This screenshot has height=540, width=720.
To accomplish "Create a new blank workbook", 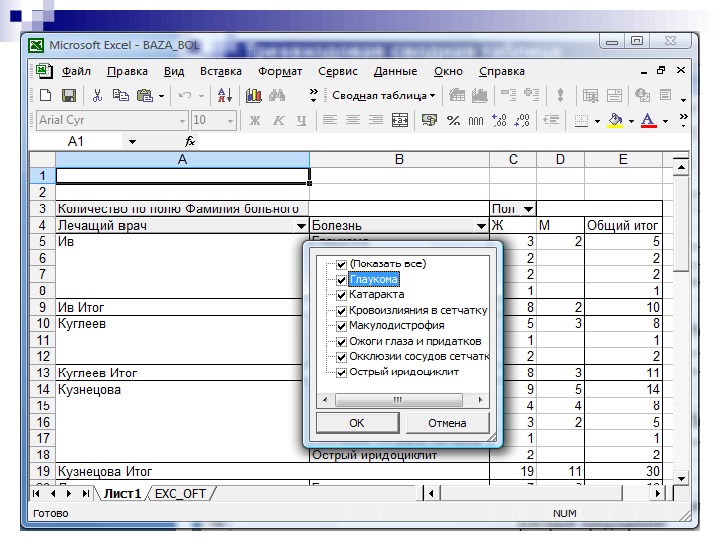I will pos(45,96).
